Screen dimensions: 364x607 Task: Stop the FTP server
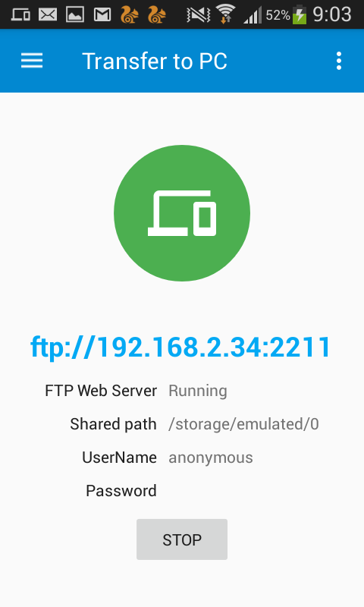(x=182, y=539)
